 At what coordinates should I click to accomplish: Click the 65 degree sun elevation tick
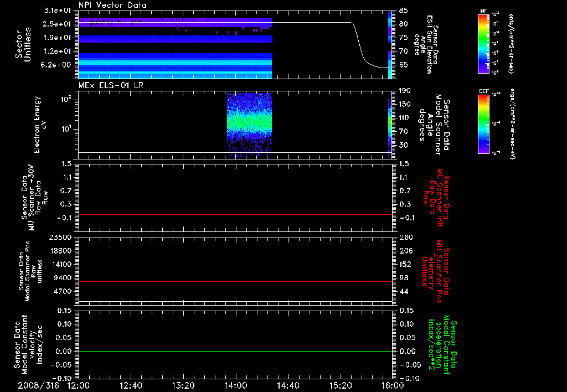pyautogui.click(x=404, y=65)
